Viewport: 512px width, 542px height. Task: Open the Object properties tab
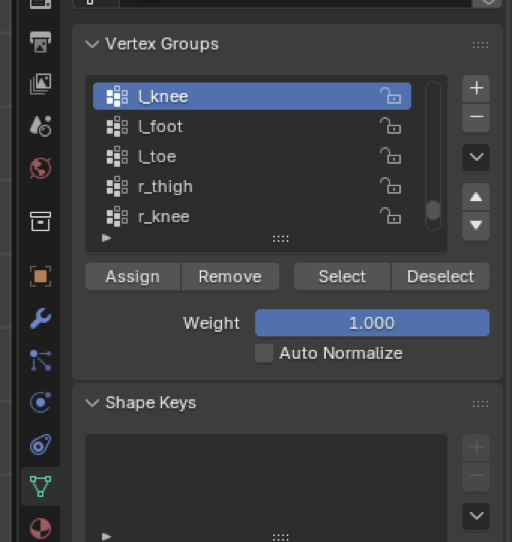tap(40, 276)
